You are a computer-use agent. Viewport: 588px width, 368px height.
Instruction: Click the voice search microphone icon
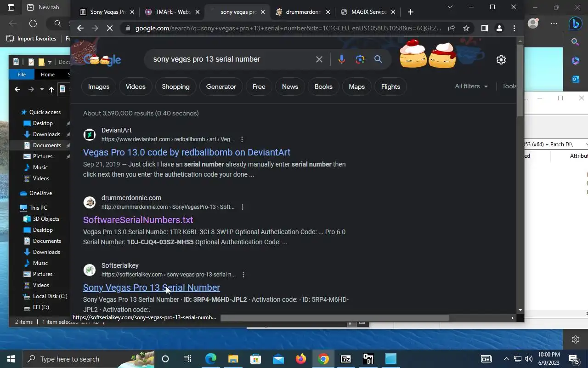[x=341, y=59]
